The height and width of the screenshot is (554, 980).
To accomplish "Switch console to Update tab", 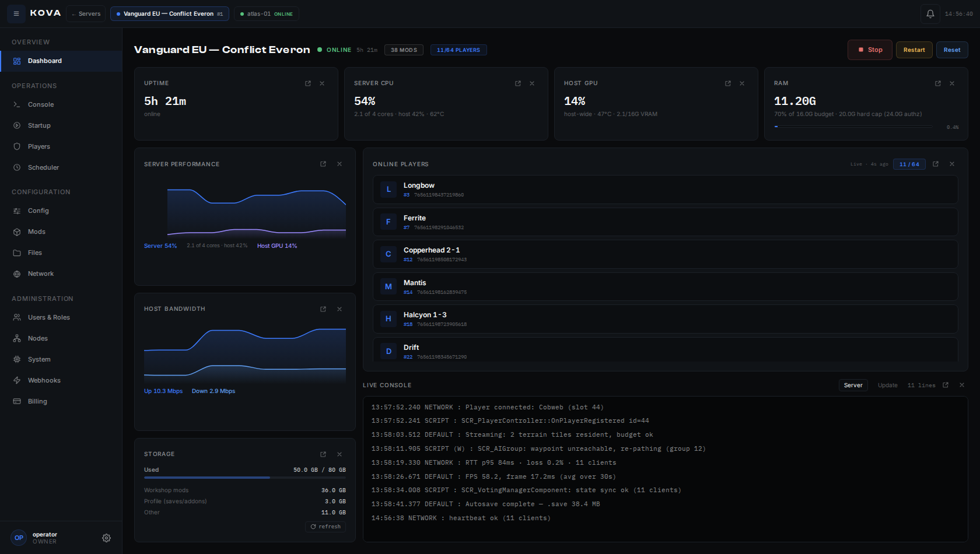I will tap(888, 385).
